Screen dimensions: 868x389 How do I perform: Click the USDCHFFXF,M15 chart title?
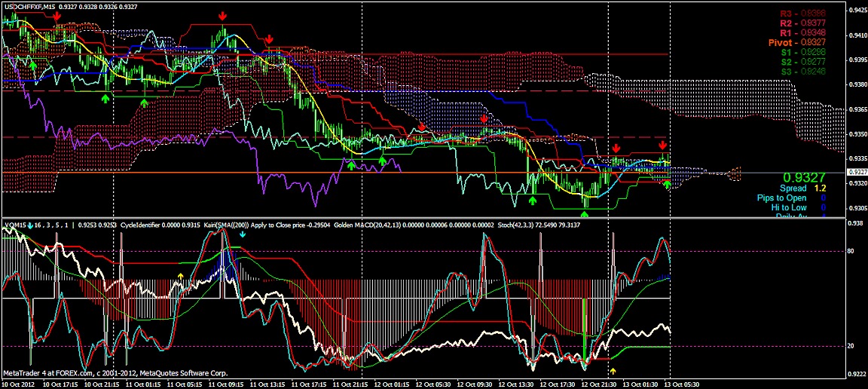pos(29,6)
